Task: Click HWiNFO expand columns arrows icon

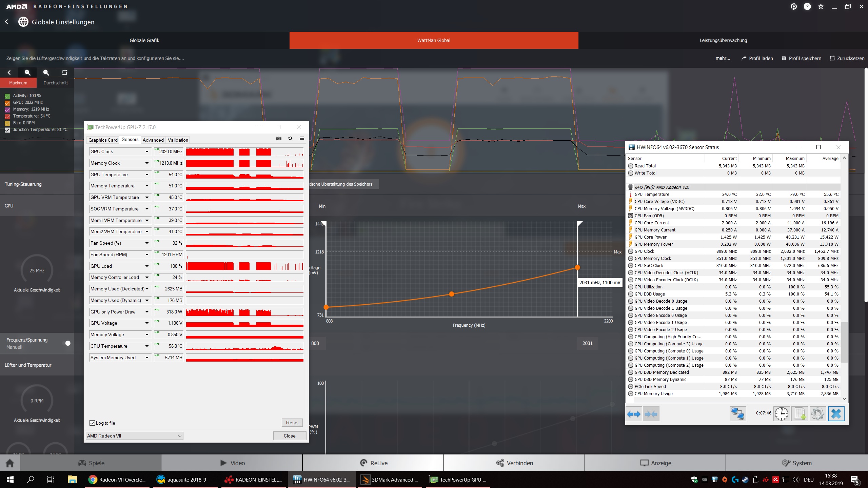Action: click(634, 414)
